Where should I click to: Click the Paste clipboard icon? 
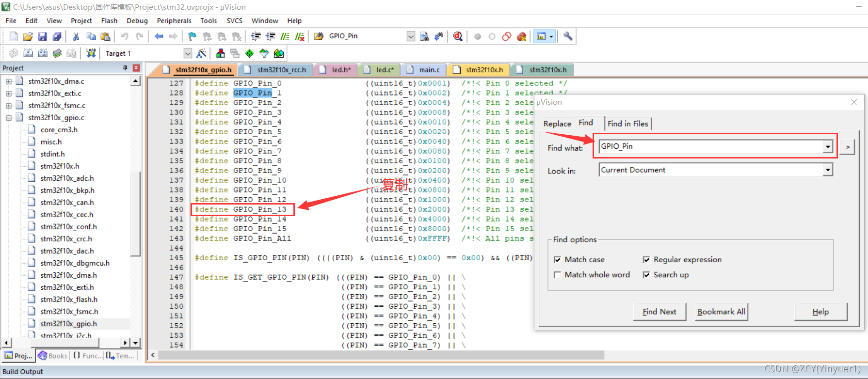click(105, 36)
